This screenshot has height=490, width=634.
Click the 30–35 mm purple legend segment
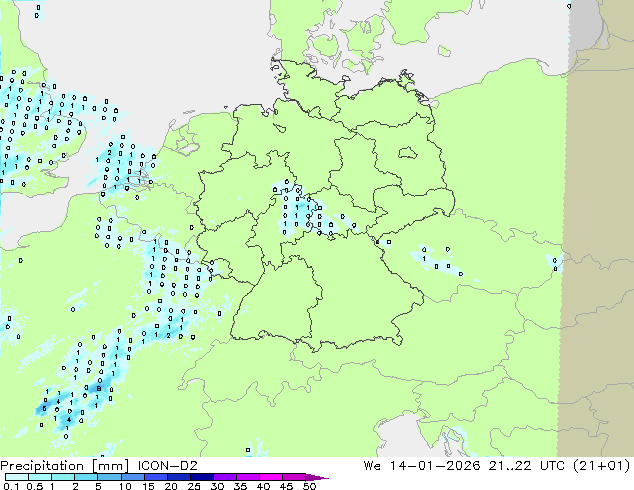224,477
